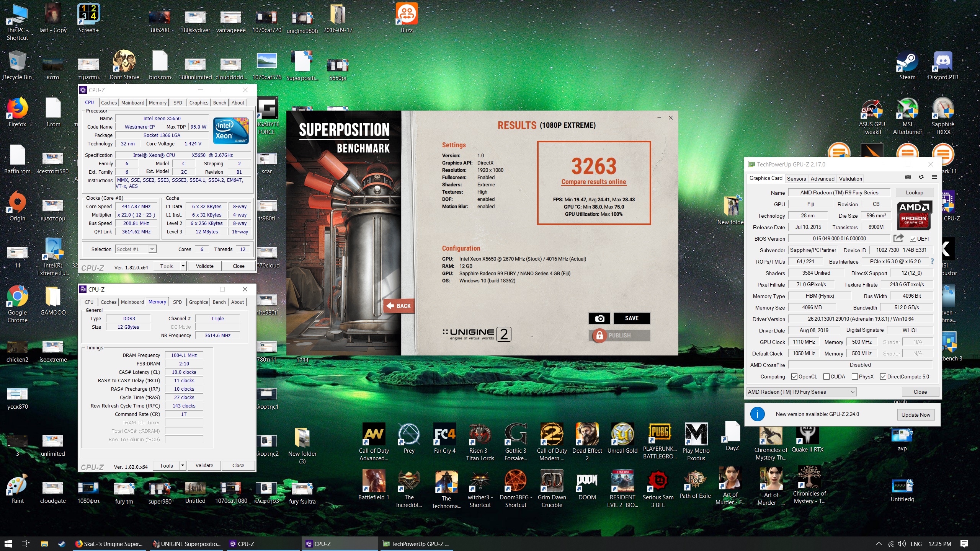The image size is (980, 551).
Task: Click Compare results online link
Action: tap(594, 182)
